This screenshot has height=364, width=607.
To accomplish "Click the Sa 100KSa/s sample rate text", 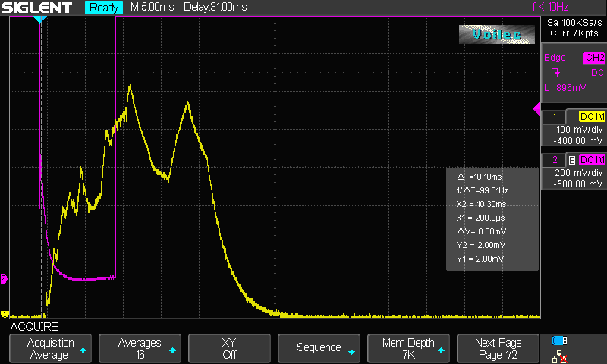I will click(574, 23).
